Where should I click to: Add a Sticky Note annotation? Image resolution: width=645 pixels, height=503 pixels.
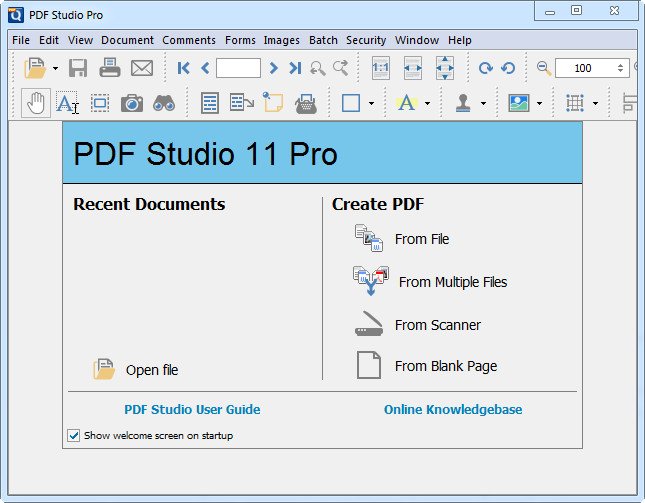point(273,102)
